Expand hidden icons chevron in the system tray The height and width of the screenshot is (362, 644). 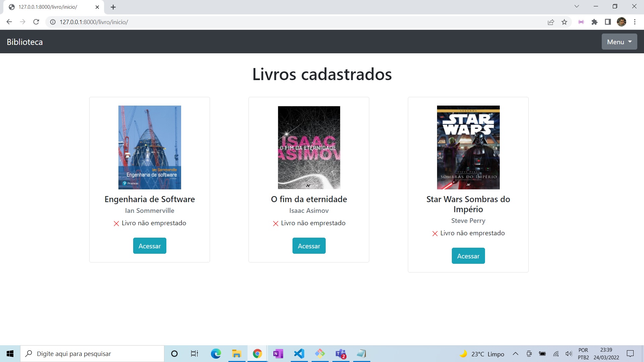(516, 354)
